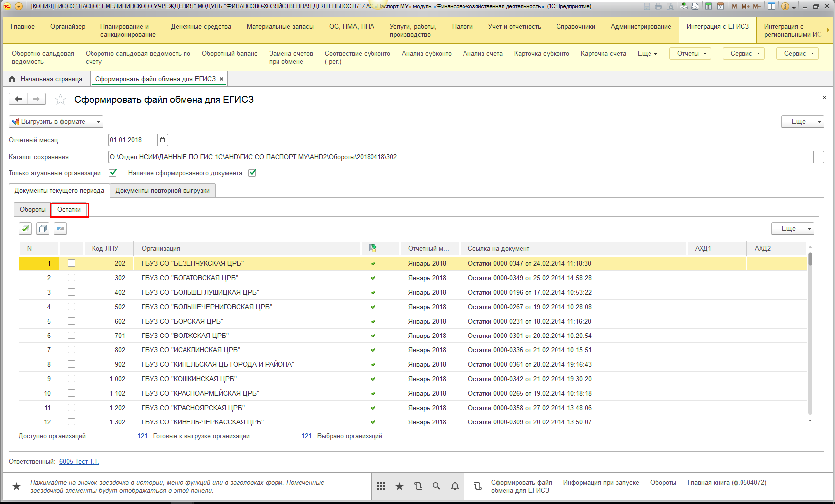Add the form to favorites with the star
The width and height of the screenshot is (835, 504).
(61, 100)
